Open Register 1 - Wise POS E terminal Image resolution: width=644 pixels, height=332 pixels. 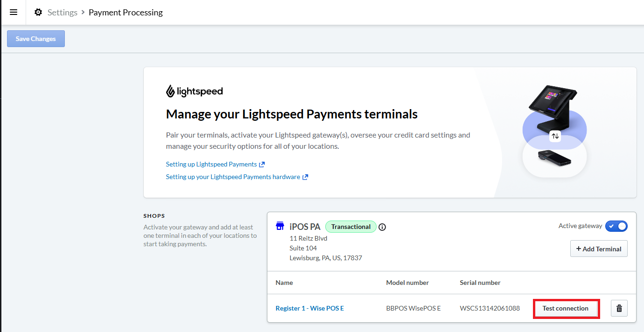310,308
